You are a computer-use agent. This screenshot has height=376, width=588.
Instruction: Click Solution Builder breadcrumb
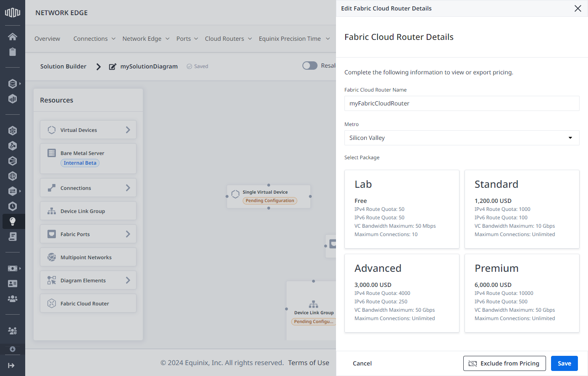pyautogui.click(x=63, y=66)
